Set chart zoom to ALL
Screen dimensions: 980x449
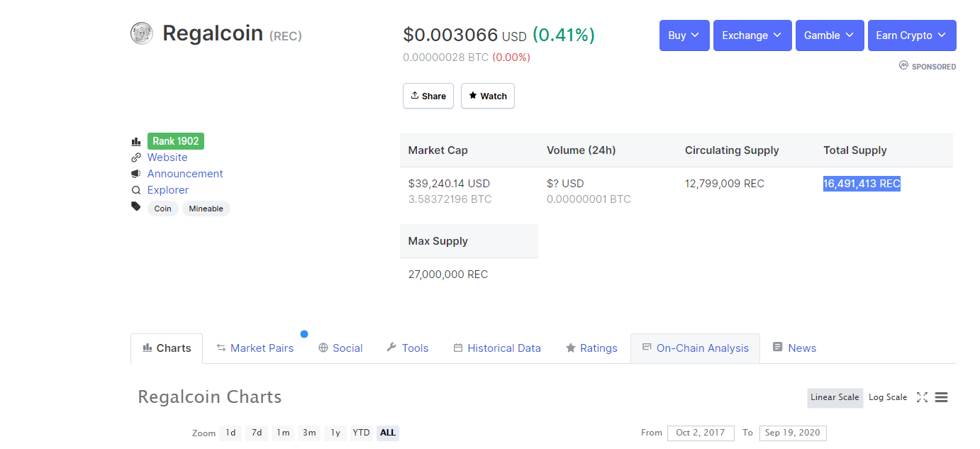point(388,433)
